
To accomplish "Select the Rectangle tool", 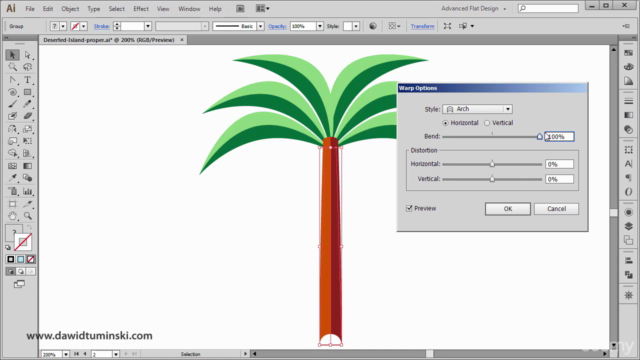I will click(x=27, y=92).
